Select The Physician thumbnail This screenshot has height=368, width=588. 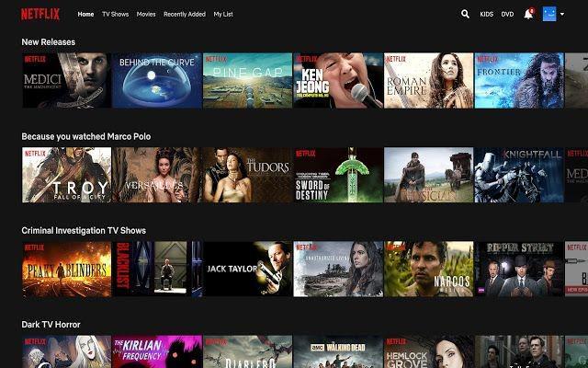pyautogui.click(x=429, y=175)
